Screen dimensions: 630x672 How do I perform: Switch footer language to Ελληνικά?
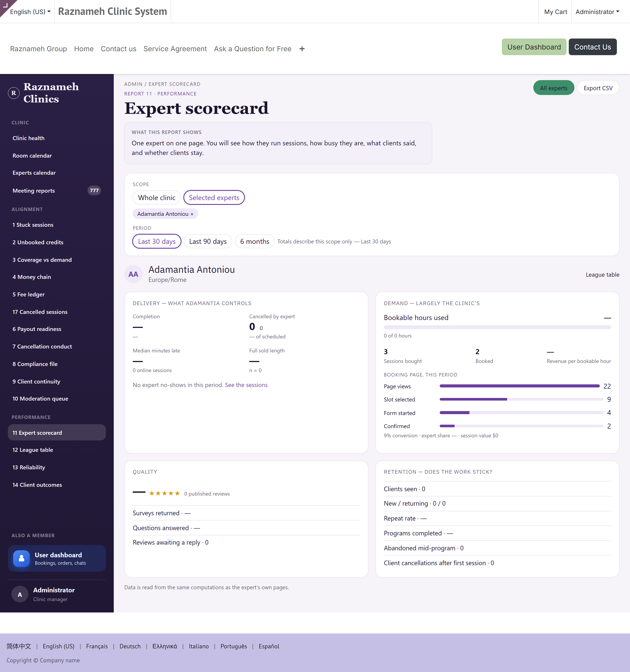(x=164, y=646)
